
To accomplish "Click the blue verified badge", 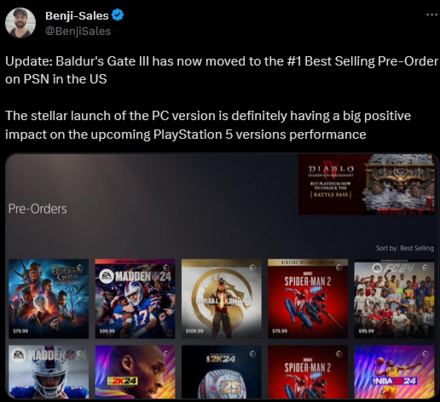I will [x=118, y=15].
